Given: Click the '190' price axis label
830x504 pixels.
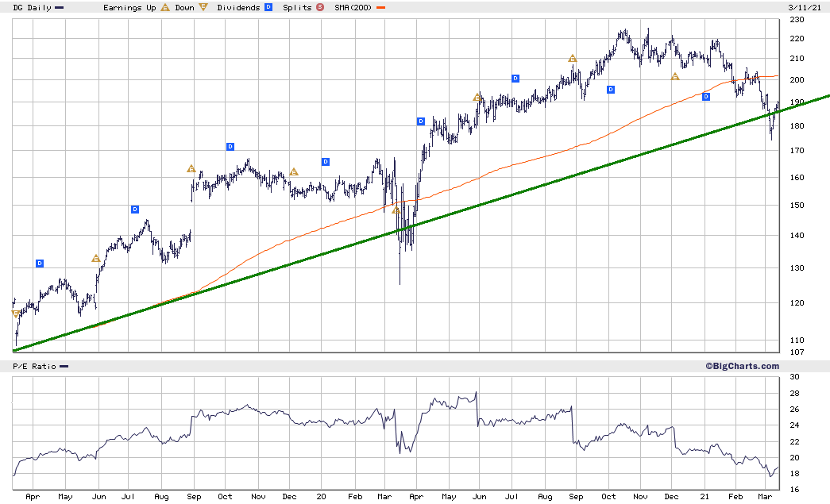Looking at the screenshot, I should 797,102.
